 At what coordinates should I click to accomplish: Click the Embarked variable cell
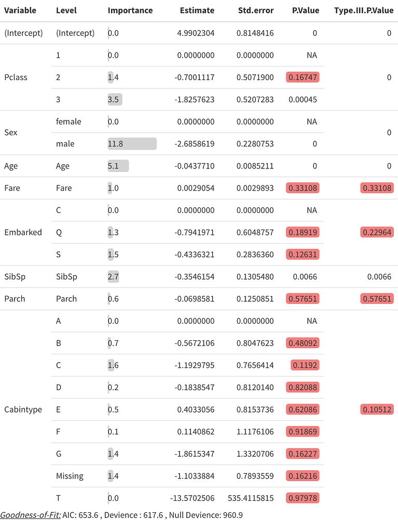(x=23, y=232)
